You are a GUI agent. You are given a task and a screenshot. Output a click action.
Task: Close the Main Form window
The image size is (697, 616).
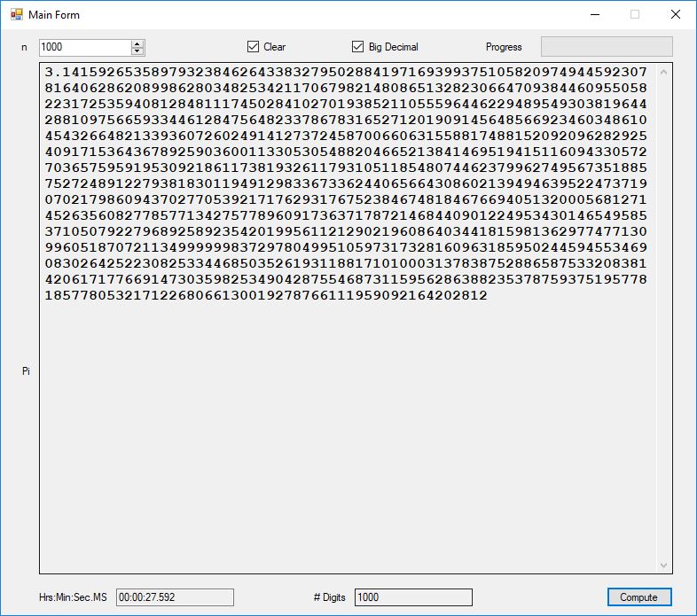pos(675,14)
